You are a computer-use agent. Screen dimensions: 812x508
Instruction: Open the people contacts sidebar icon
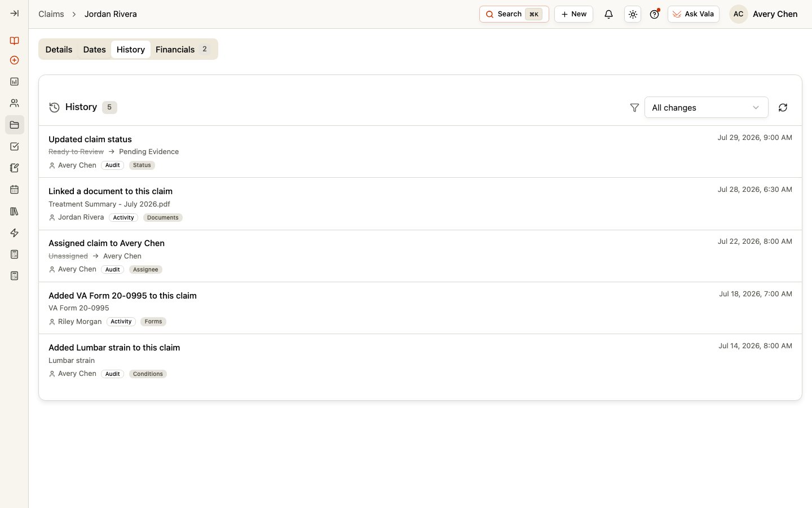pos(15,103)
